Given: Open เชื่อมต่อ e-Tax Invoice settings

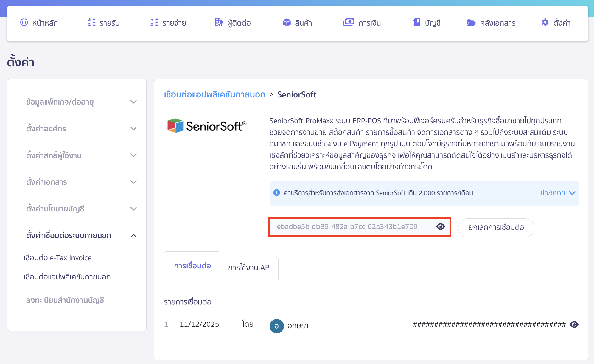Looking at the screenshot, I should point(57,258).
